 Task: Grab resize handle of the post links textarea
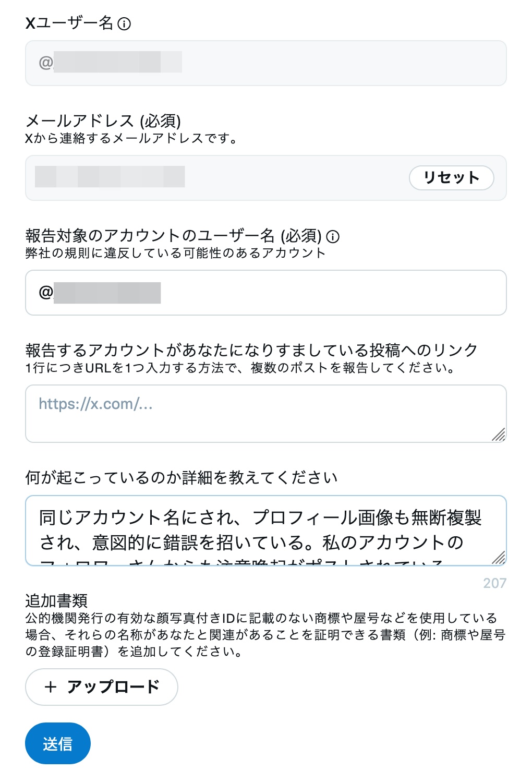[499, 434]
